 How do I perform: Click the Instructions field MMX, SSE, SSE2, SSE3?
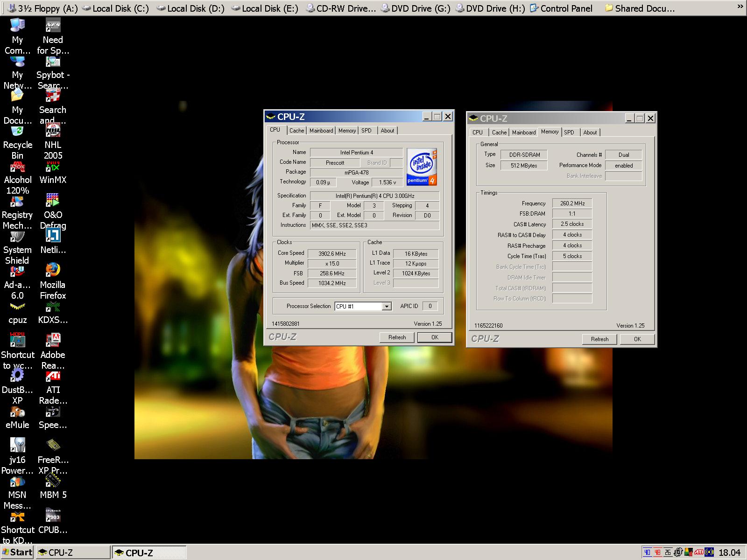pos(374,225)
